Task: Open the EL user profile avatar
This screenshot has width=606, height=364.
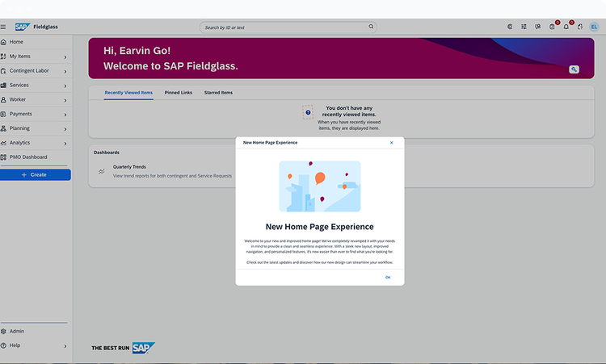Action: tap(594, 27)
